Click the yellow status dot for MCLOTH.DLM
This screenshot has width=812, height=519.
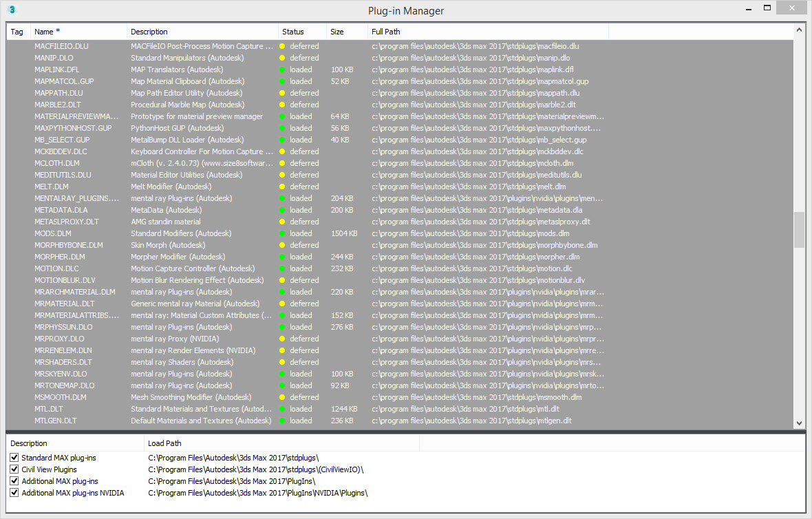pyautogui.click(x=282, y=163)
